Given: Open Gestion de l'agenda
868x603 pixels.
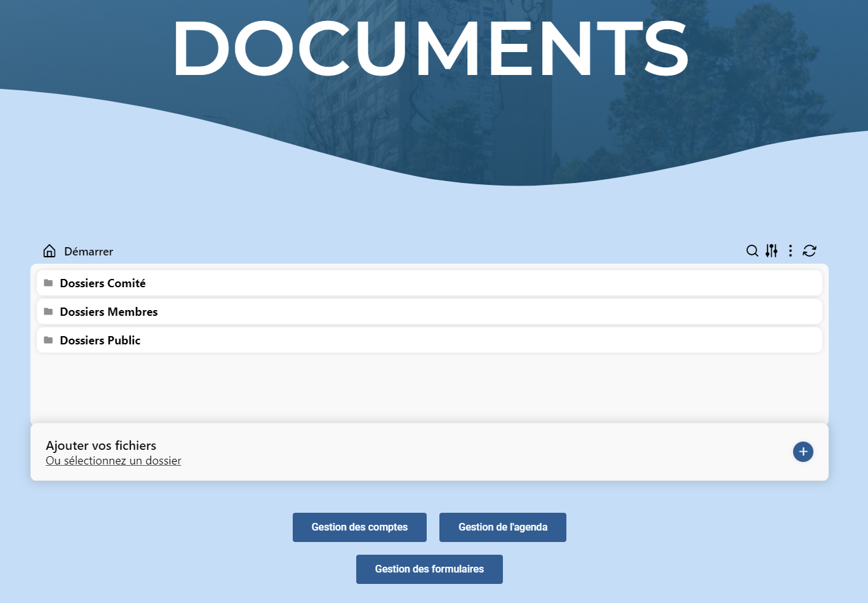Looking at the screenshot, I should point(502,527).
